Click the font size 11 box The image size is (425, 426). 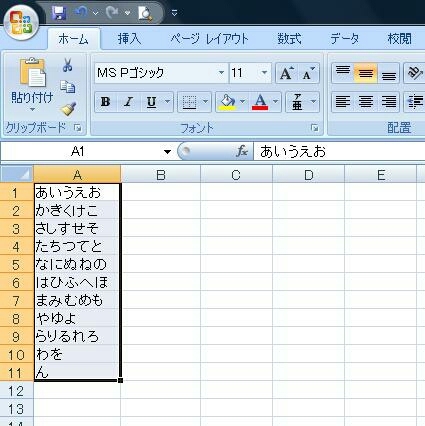click(x=244, y=73)
